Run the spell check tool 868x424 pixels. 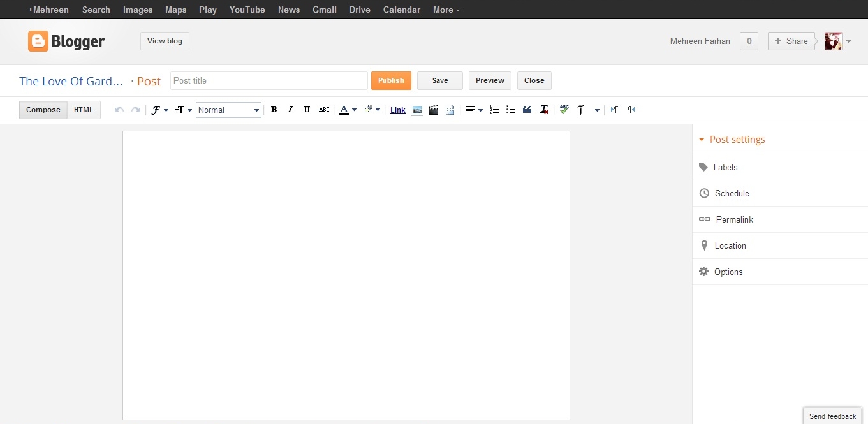coord(564,110)
